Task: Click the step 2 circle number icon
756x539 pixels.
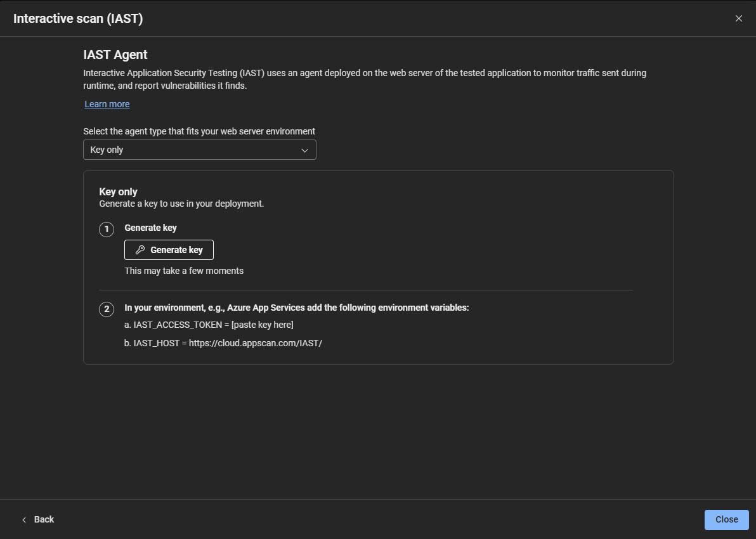Action: tap(107, 309)
